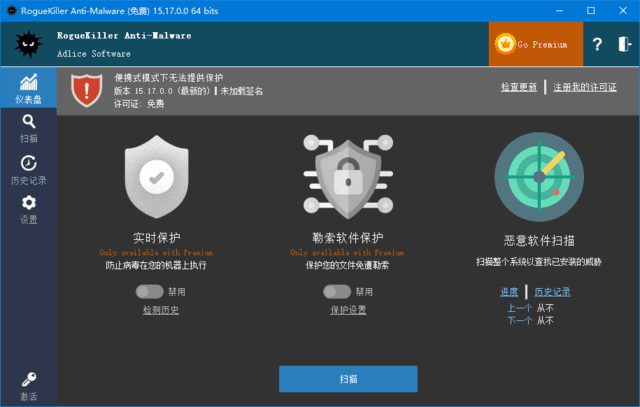Click the 检查更新 check updates link
Screen dimensions: 640x407
coord(519,87)
